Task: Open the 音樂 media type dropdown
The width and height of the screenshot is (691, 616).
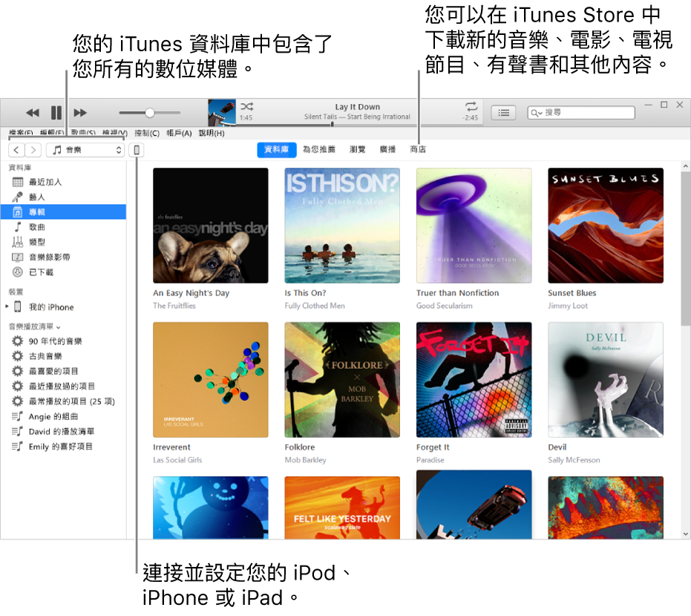Action: tap(85, 150)
